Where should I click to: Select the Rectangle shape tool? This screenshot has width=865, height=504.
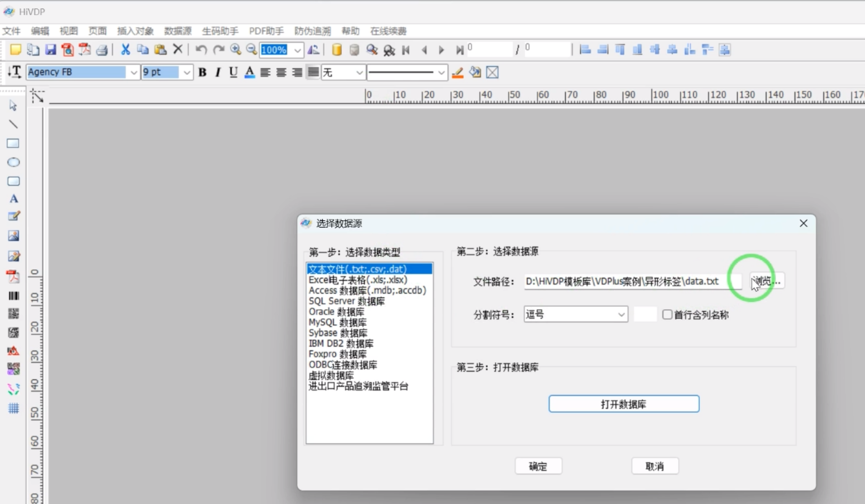[13, 143]
